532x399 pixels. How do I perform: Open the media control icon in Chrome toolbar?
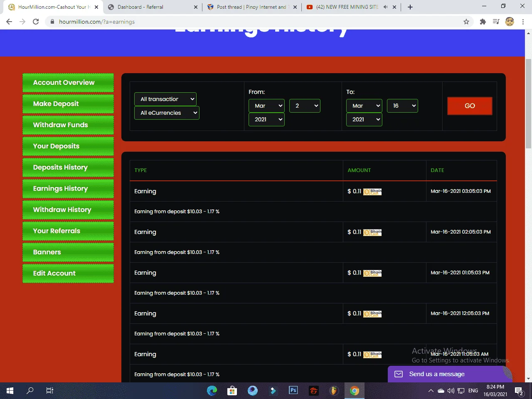click(496, 22)
